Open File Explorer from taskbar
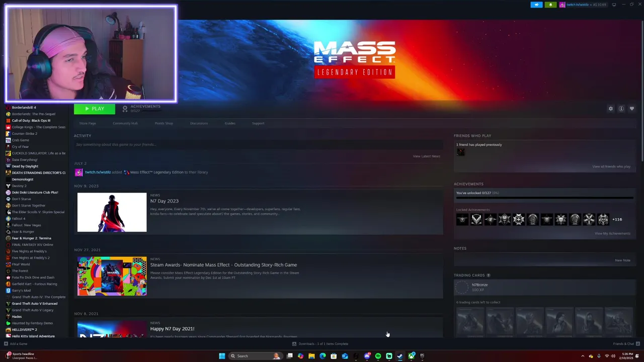Image resolution: width=644 pixels, height=362 pixels. 311,356
